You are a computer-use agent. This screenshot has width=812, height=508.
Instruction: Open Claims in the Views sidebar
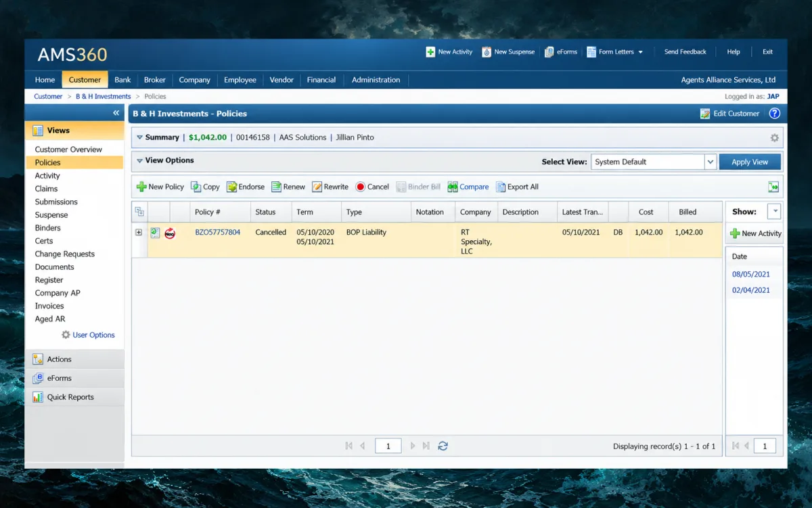click(47, 189)
